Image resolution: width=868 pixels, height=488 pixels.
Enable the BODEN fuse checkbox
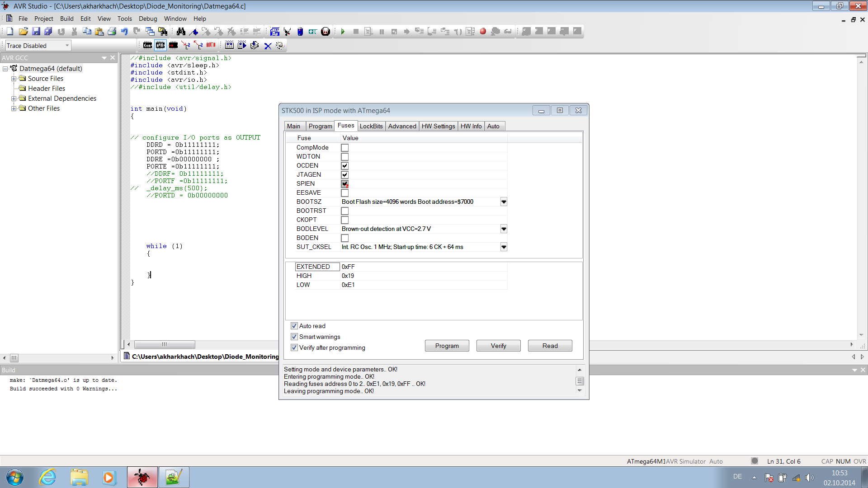344,238
